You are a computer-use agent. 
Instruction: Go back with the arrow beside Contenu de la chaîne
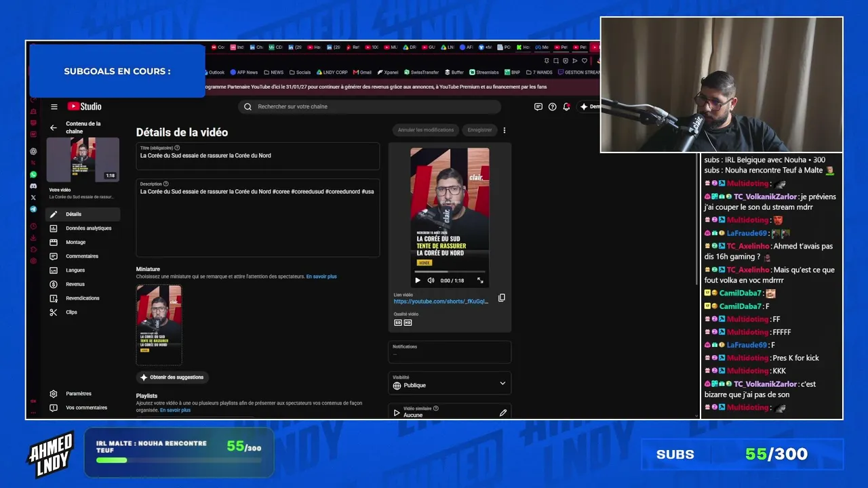tap(54, 127)
